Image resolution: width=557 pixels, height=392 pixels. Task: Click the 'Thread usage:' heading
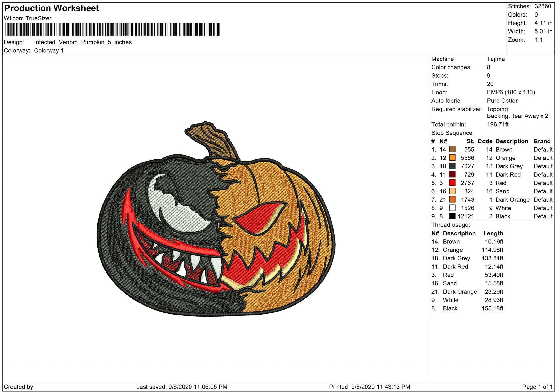tap(451, 225)
